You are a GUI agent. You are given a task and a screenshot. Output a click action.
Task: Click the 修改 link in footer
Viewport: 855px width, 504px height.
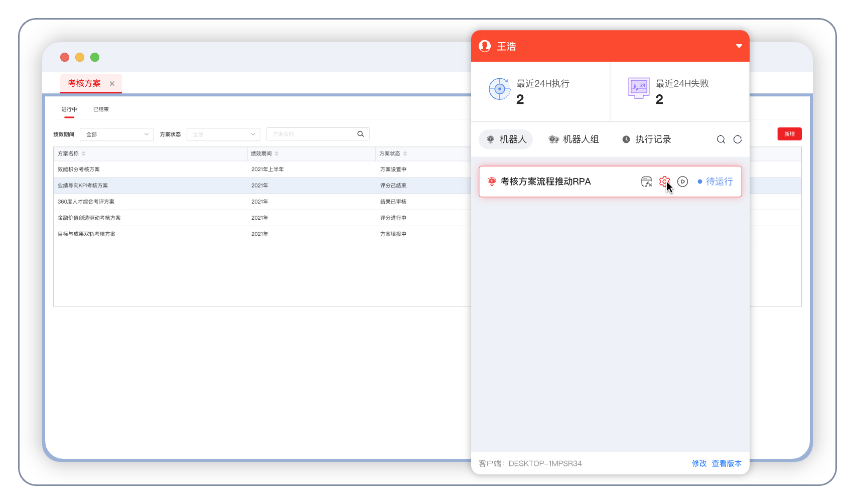click(698, 463)
